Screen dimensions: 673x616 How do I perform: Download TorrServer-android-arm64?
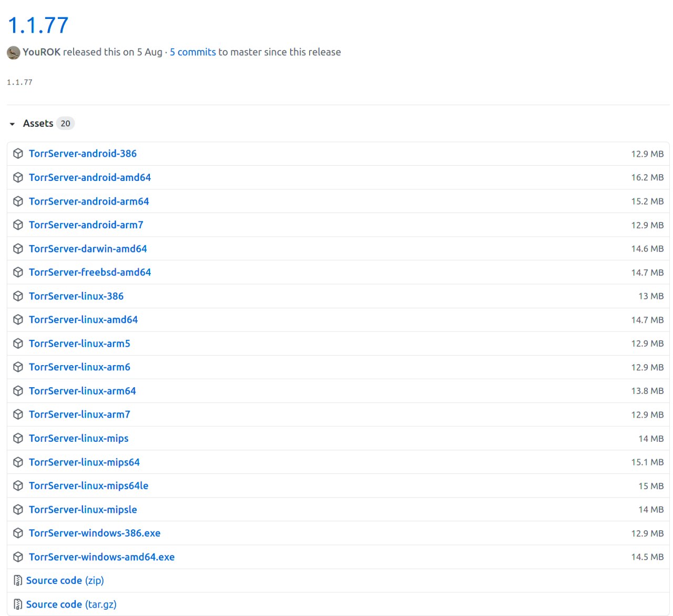point(89,201)
